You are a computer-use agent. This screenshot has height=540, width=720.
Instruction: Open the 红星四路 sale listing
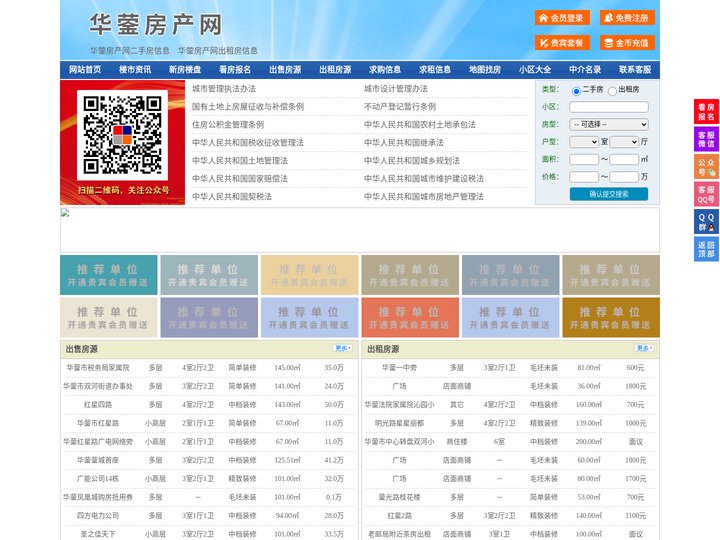[98, 405]
